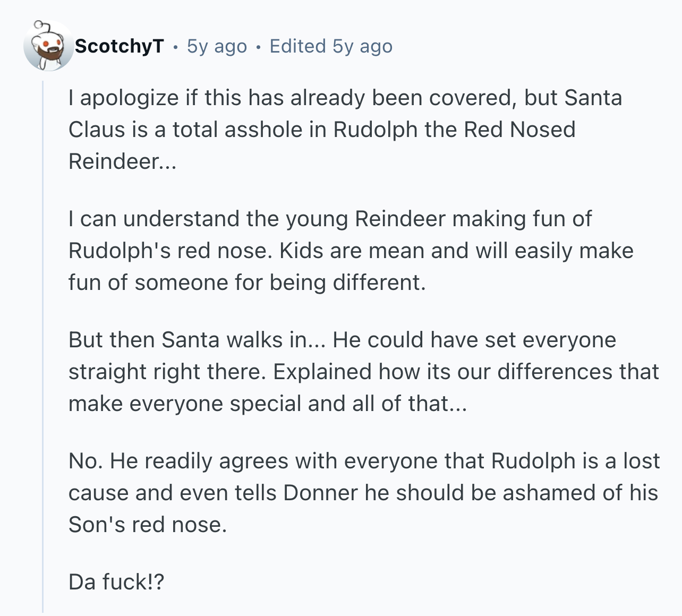Select the text 'Rudolph the Red Nosed'
The height and width of the screenshot is (616, 682).
(454, 130)
